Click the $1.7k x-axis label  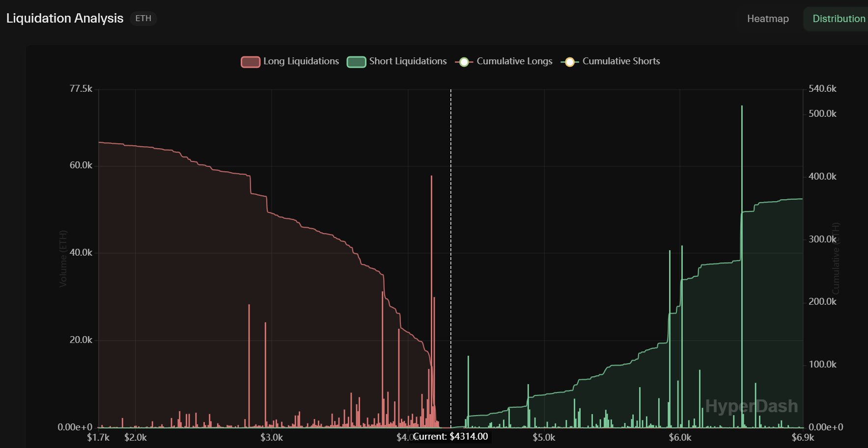coord(98,438)
